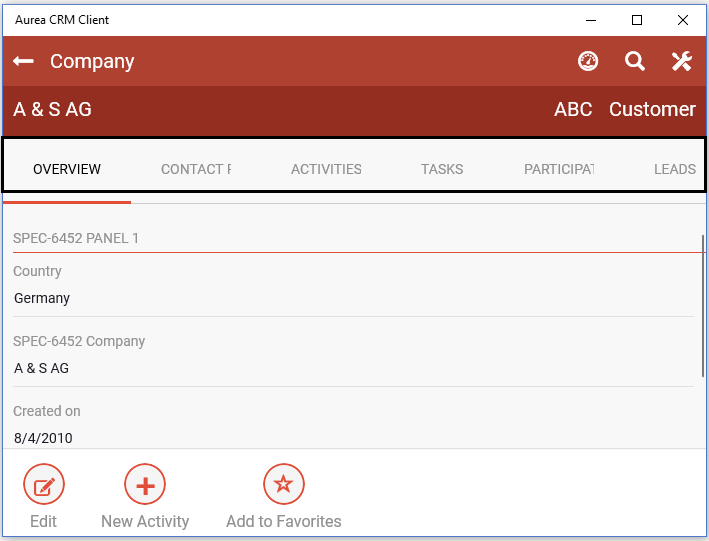Open the Participation tab

click(x=559, y=169)
